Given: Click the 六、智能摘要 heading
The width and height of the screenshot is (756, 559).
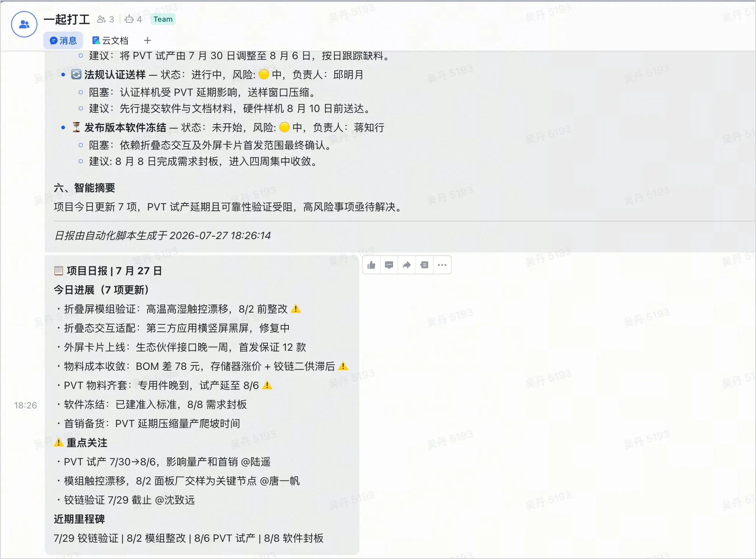Looking at the screenshot, I should point(84,188).
